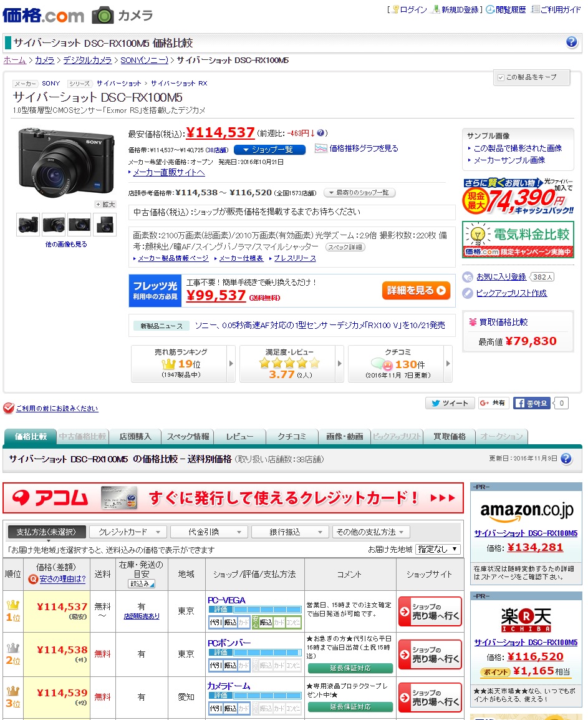
Task: Click the Facebook like button
Action: click(532, 404)
